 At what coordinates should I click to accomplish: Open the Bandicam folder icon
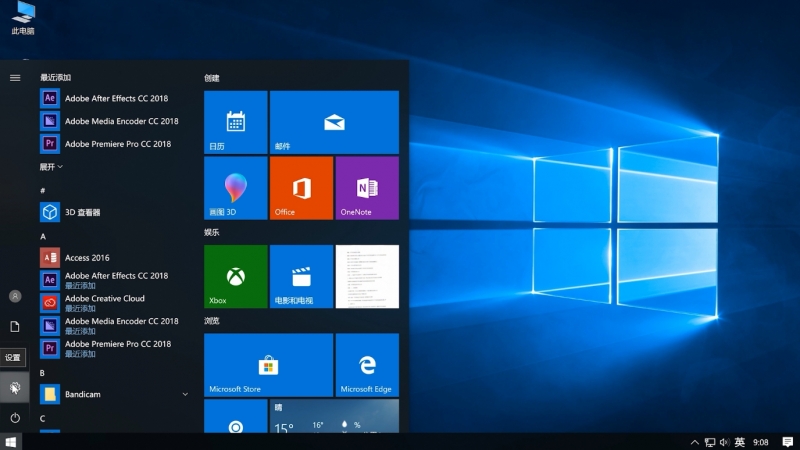click(49, 394)
